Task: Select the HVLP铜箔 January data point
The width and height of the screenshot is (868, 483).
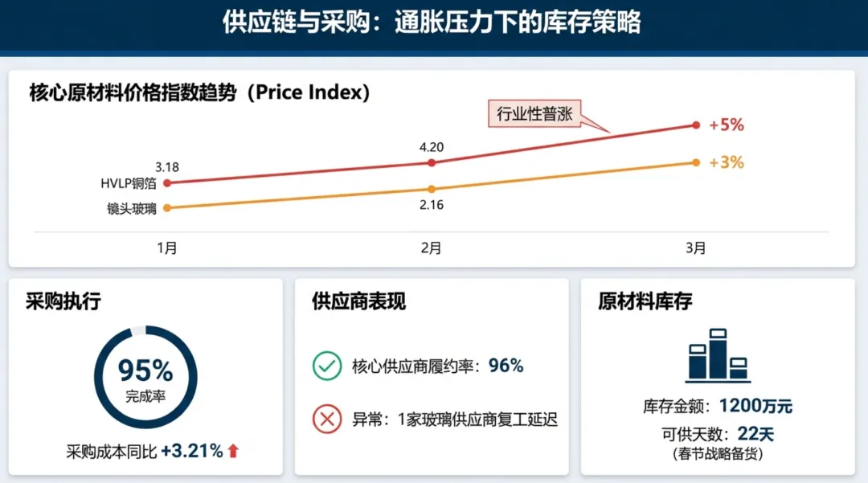Action: coord(167,183)
